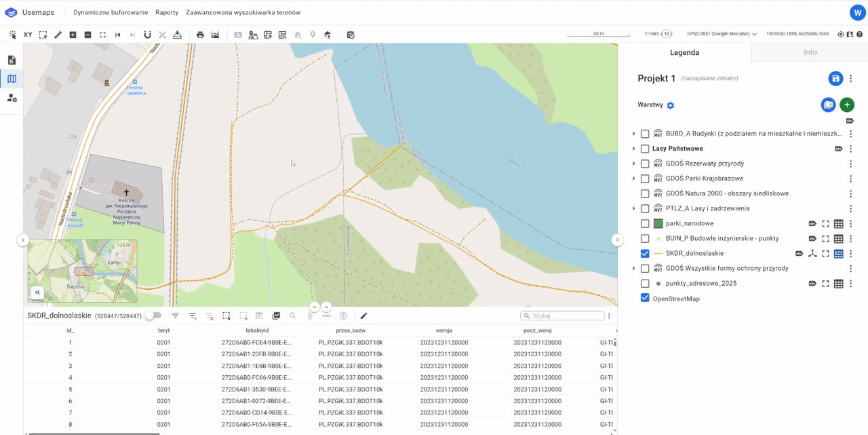This screenshot has width=868, height=435.
Task: Activate the magnet snapping tool
Action: (x=147, y=35)
